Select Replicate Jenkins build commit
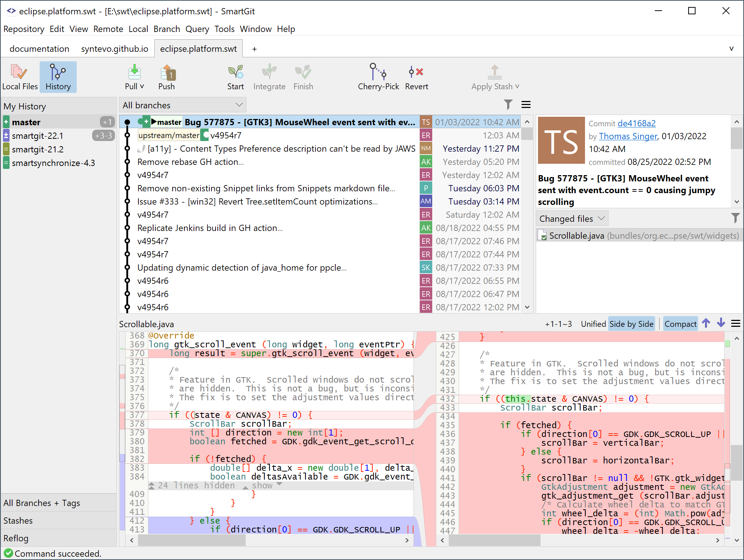 click(x=319, y=228)
